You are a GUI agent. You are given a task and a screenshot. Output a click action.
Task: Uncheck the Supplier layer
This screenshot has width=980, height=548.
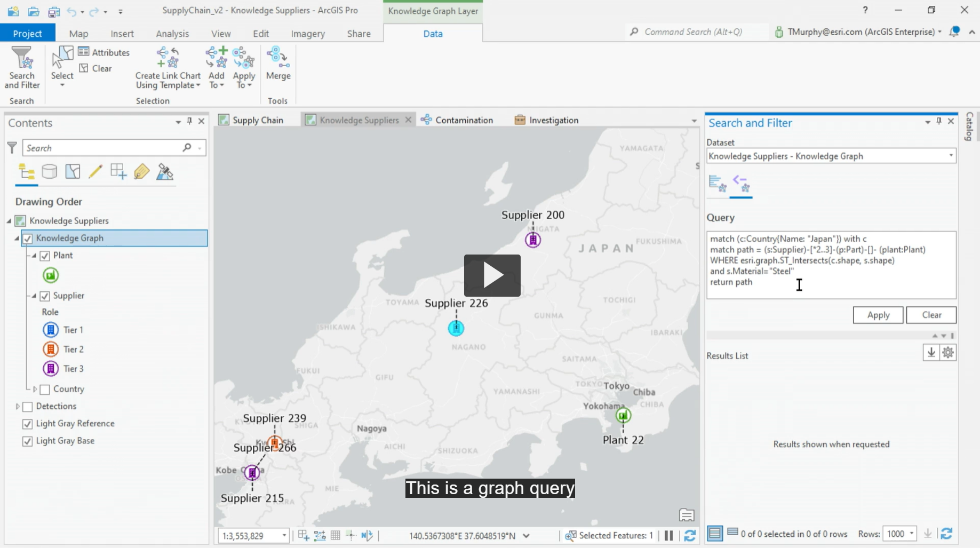tap(45, 296)
